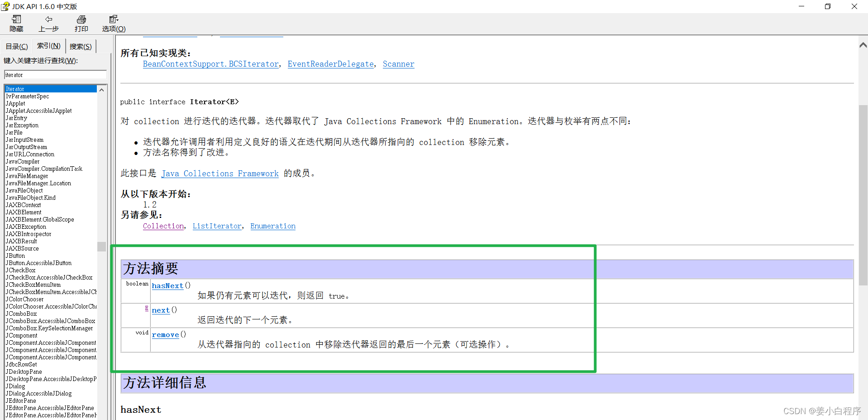This screenshot has height=420, width=868.
Task: Click the content pane scrollbar up arrow
Action: point(863,45)
